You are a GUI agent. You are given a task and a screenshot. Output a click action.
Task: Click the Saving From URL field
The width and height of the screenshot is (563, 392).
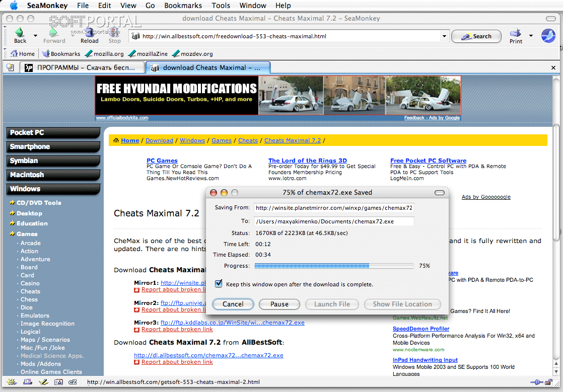coord(334,208)
